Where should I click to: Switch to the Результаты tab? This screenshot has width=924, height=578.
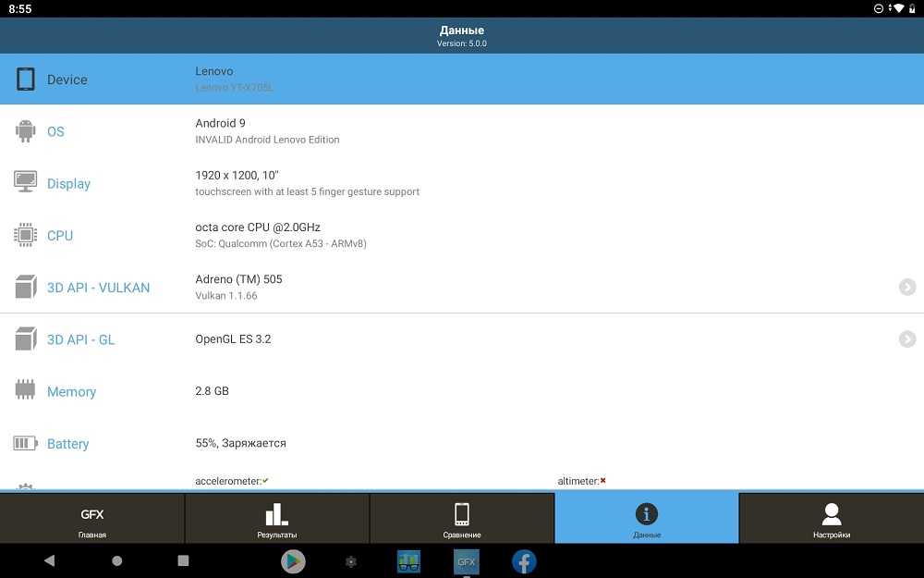[277, 519]
